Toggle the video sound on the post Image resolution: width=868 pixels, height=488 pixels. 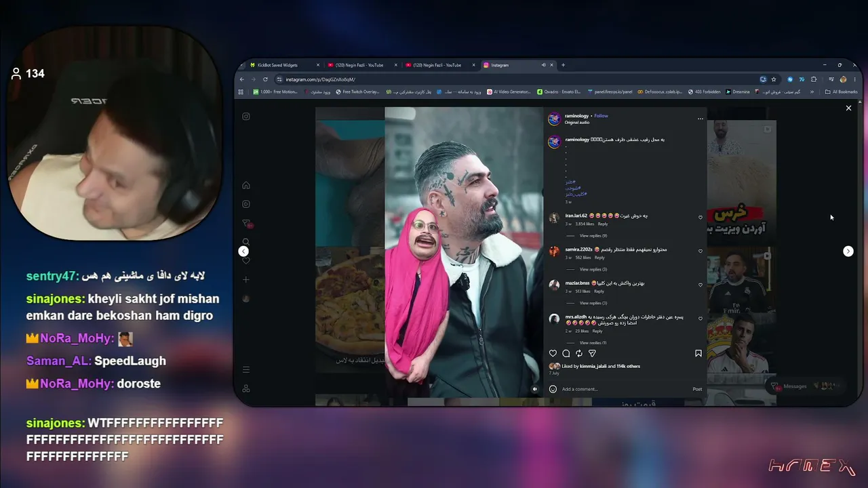click(535, 389)
